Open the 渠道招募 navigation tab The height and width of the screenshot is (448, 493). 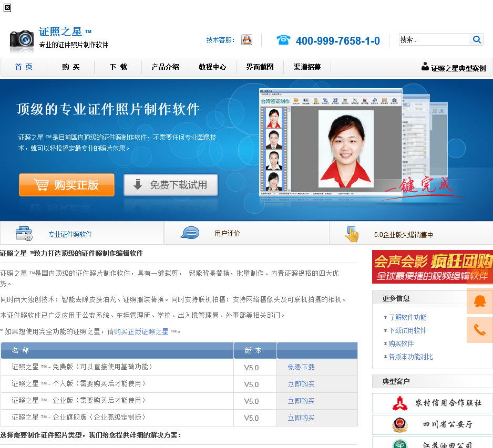[307, 67]
